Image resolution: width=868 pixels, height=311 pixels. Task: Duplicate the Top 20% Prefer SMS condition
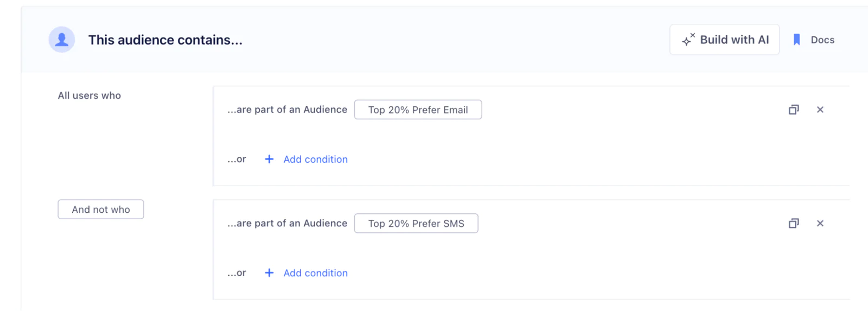[x=794, y=224]
